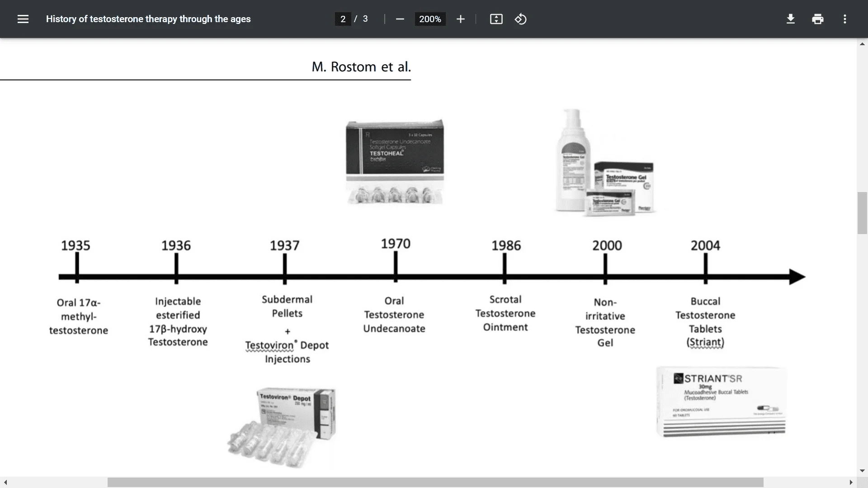Click the 200% zoom level display

430,19
